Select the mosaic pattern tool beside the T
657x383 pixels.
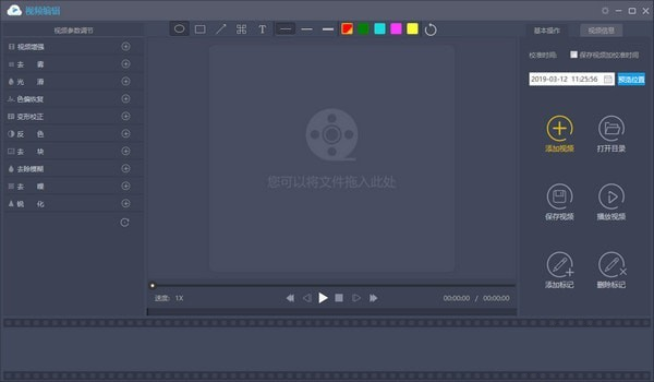(x=242, y=29)
